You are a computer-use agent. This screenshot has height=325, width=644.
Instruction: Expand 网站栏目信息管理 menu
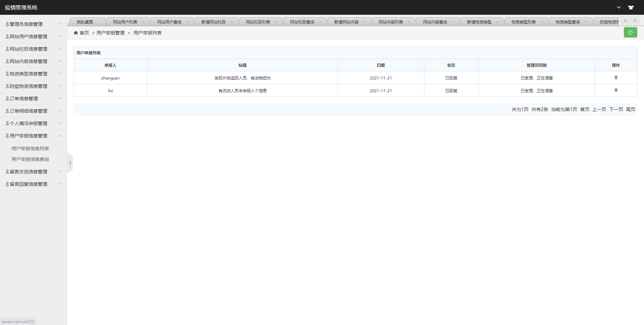tap(33, 49)
